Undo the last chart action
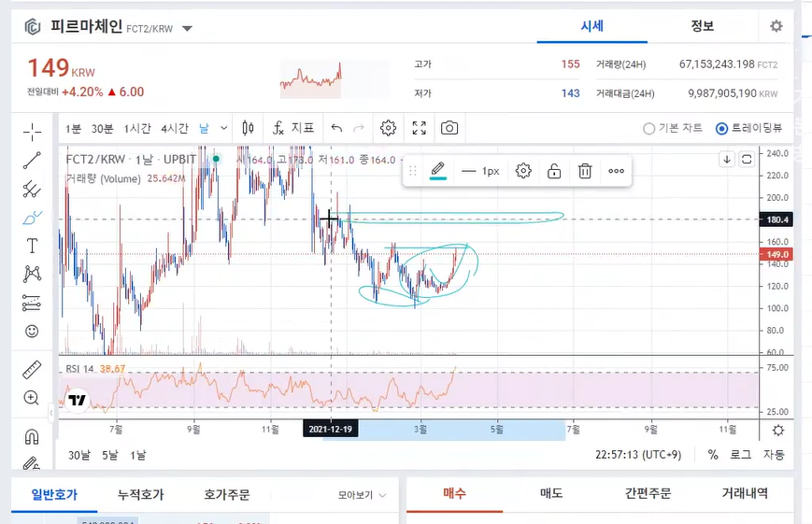812x524 pixels. pos(336,128)
